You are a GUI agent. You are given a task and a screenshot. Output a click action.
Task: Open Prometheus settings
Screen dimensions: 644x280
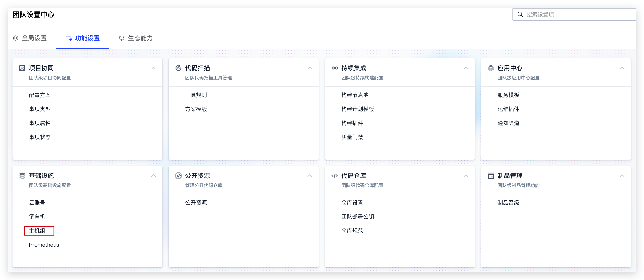pos(44,245)
